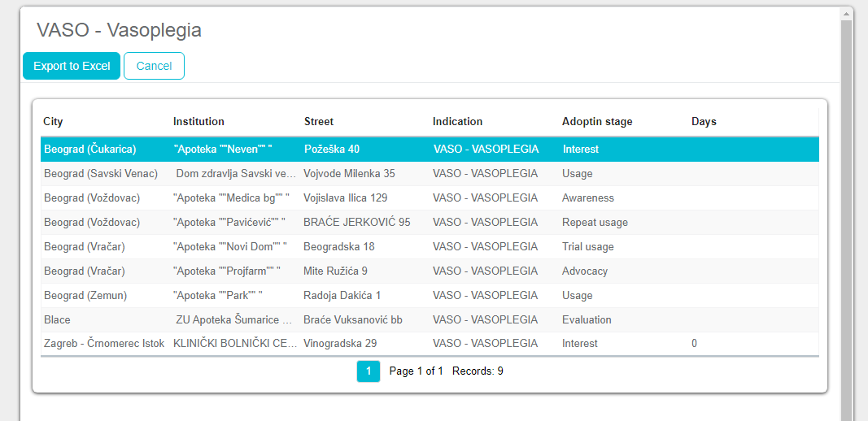The image size is (868, 421).
Task: Click the Indication column header
Action: 457,121
